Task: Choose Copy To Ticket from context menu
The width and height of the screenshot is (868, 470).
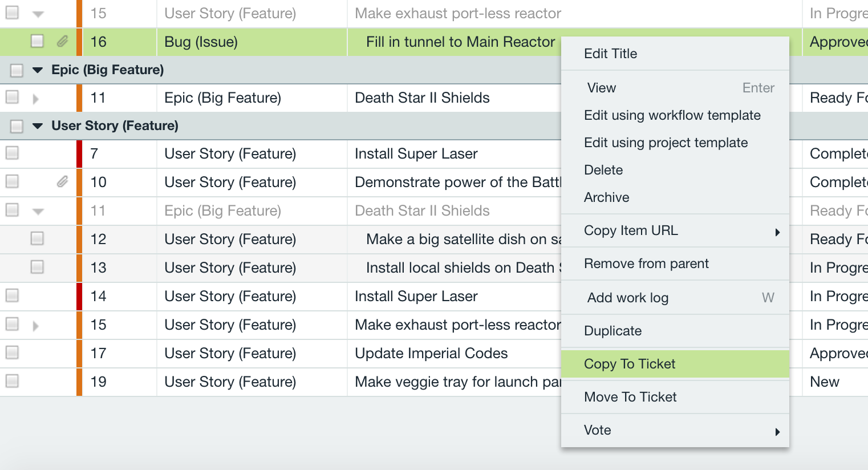Action: (630, 363)
